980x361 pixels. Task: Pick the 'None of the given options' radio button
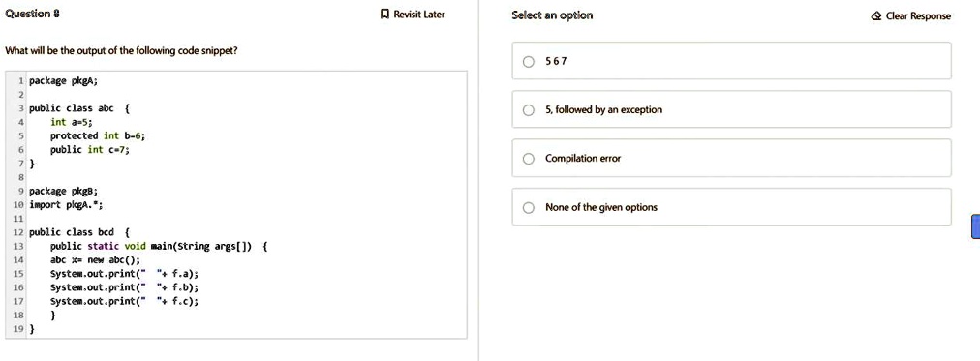pos(529,207)
